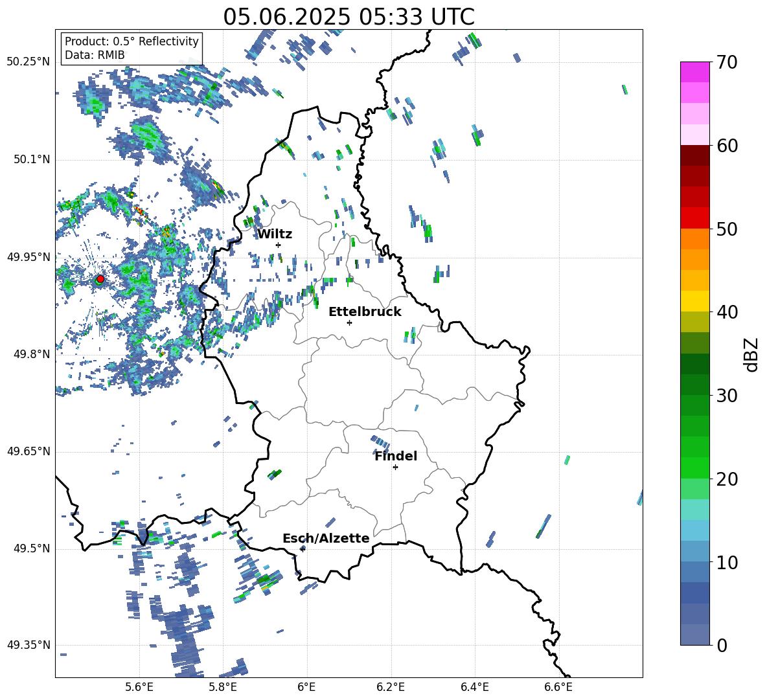Click the bright red colorbar segment above 50
This screenshot has width=767, height=700.
[694, 218]
